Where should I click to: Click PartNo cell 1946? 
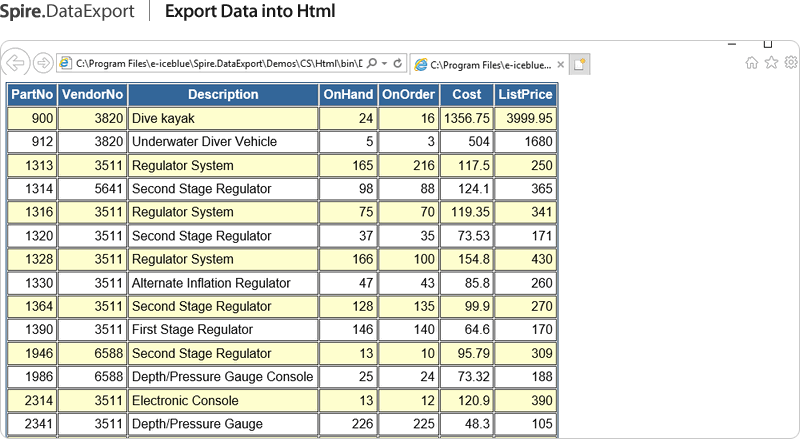tap(32, 353)
